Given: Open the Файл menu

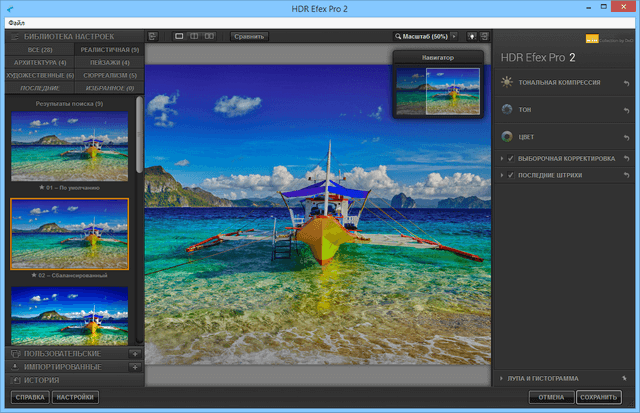Looking at the screenshot, I should 15,22.
